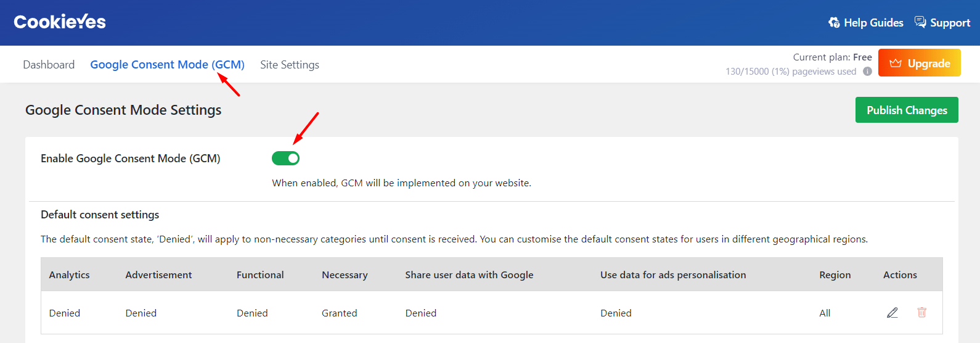This screenshot has height=343, width=980.
Task: Switch to Google Consent Mode (GCM) tab
Action: (168, 65)
